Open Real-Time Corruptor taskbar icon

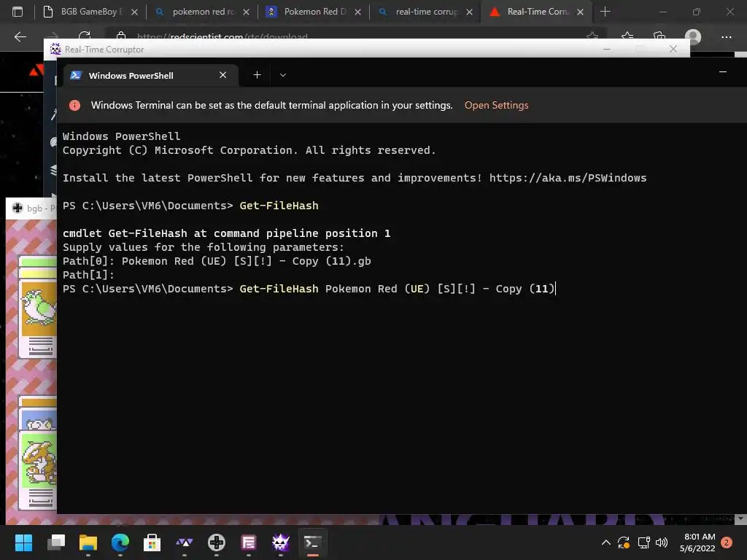pyautogui.click(x=281, y=542)
